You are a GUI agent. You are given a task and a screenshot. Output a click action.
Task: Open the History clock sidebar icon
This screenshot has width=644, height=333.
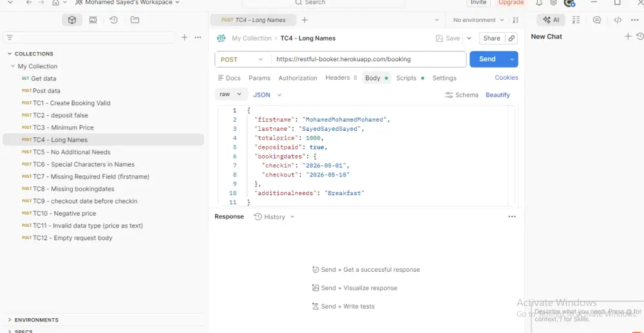click(x=114, y=20)
